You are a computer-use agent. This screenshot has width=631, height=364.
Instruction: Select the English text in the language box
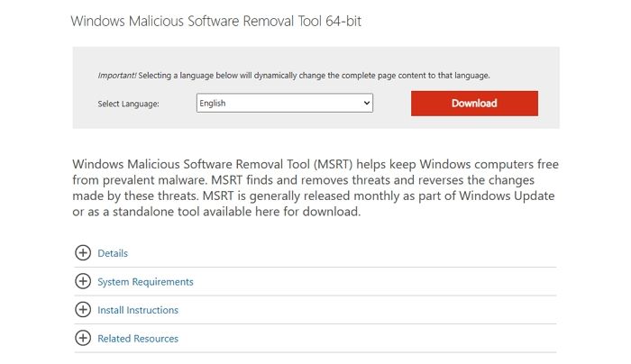pyautogui.click(x=214, y=104)
